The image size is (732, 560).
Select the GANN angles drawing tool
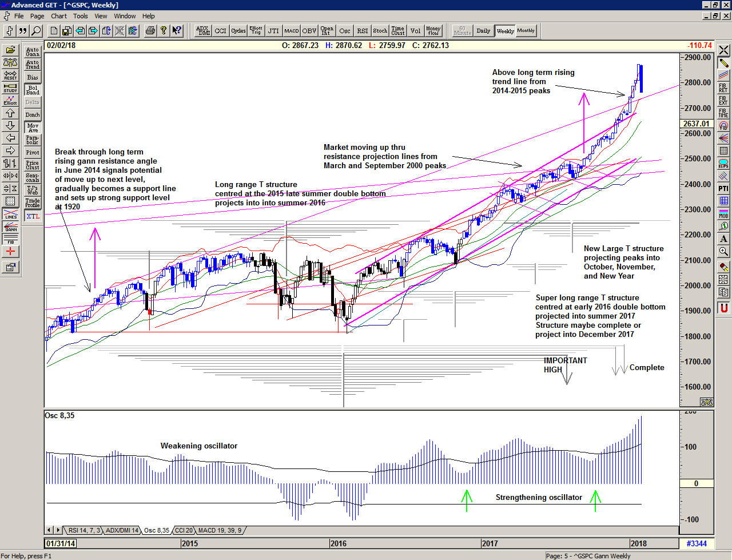pyautogui.click(x=10, y=227)
